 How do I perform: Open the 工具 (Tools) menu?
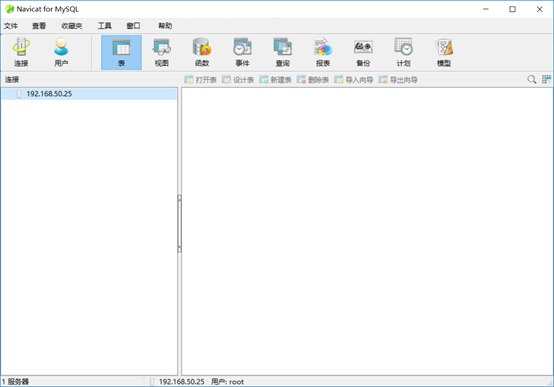(x=105, y=26)
